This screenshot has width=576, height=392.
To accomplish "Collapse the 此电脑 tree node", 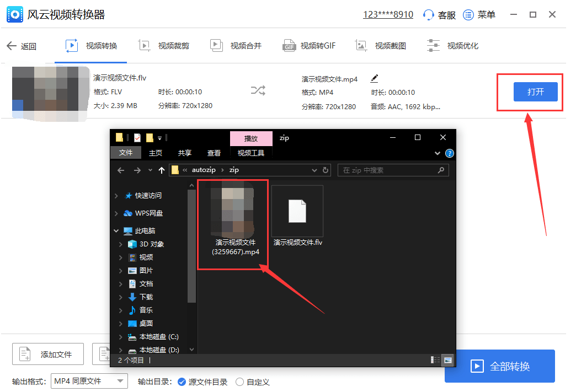I will (x=116, y=231).
